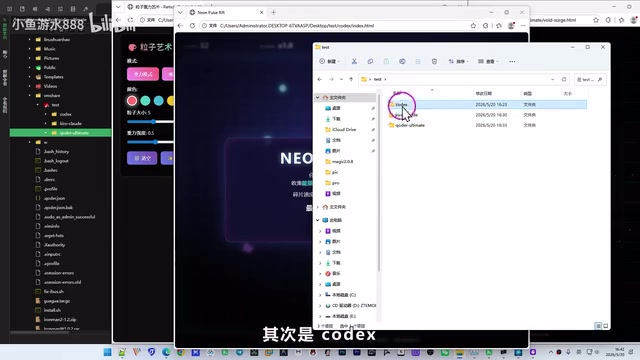The width and height of the screenshot is (640, 360).
Task: Open Windows Start menu on taskbar
Action: pyautogui.click(x=107, y=352)
